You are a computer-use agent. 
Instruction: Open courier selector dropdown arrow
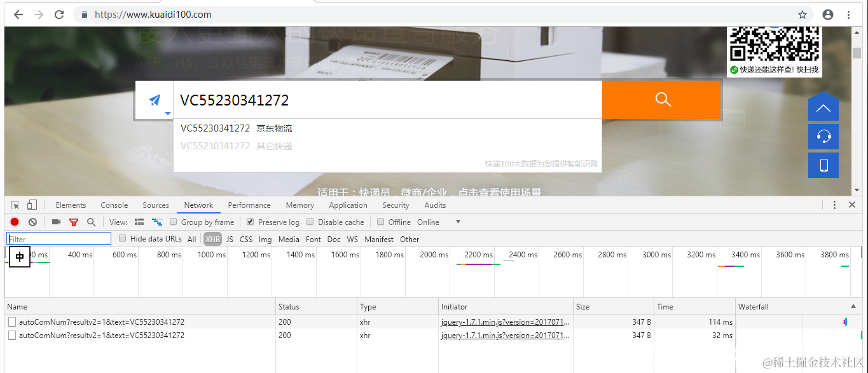(168, 114)
